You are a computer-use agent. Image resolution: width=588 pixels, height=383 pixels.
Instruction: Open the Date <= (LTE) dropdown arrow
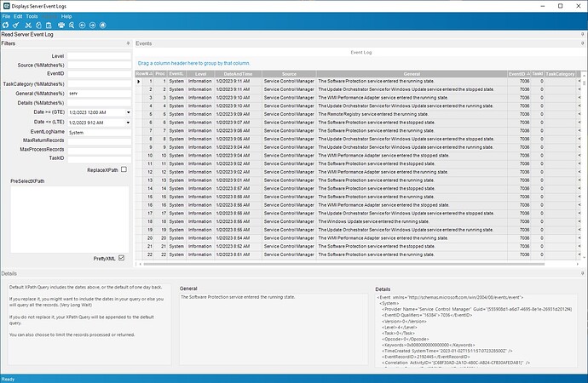click(x=128, y=123)
